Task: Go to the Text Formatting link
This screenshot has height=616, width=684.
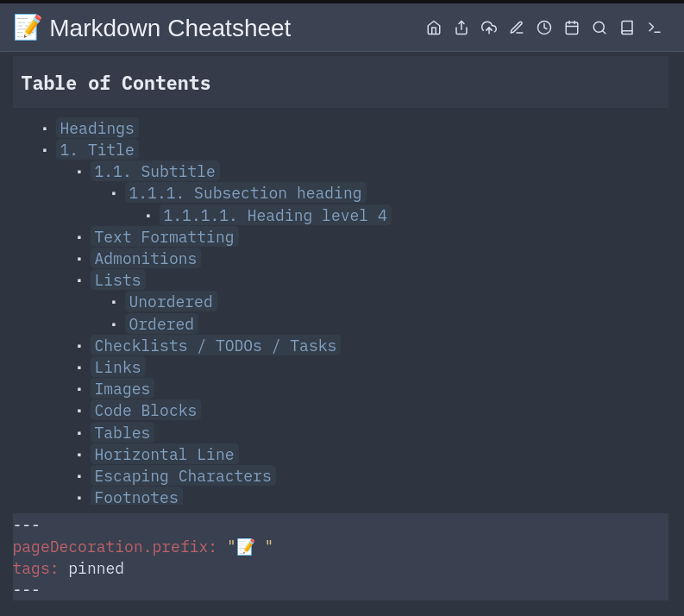Action: tap(164, 237)
